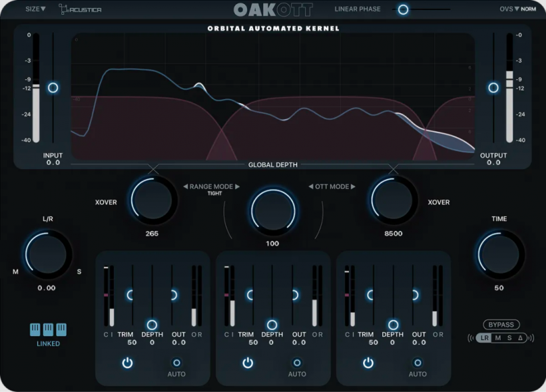Click the left band TRIM value 50
Viewport: 546px width, 392px height.
pos(132,343)
